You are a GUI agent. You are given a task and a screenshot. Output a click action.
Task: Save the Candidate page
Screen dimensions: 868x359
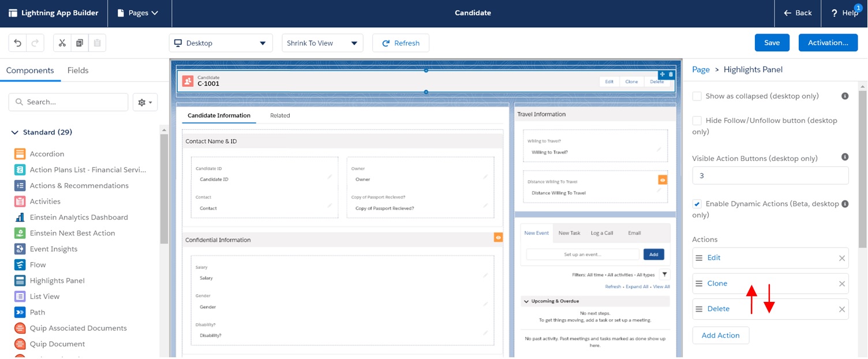[x=772, y=42]
